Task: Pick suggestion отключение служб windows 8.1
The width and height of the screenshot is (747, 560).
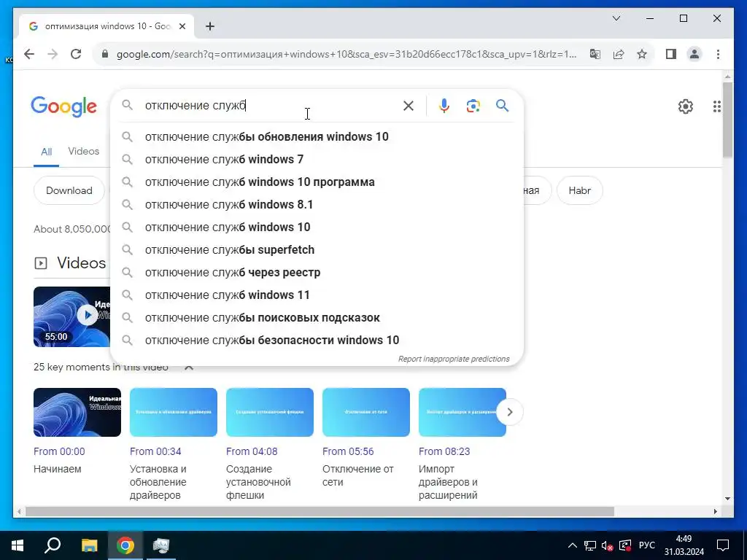Action: [317, 205]
